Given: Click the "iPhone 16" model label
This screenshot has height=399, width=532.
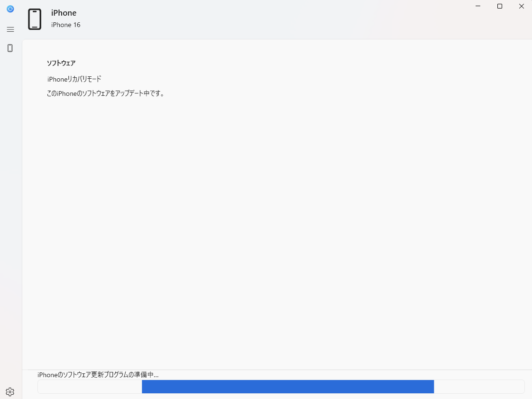Looking at the screenshot, I should pos(66,25).
